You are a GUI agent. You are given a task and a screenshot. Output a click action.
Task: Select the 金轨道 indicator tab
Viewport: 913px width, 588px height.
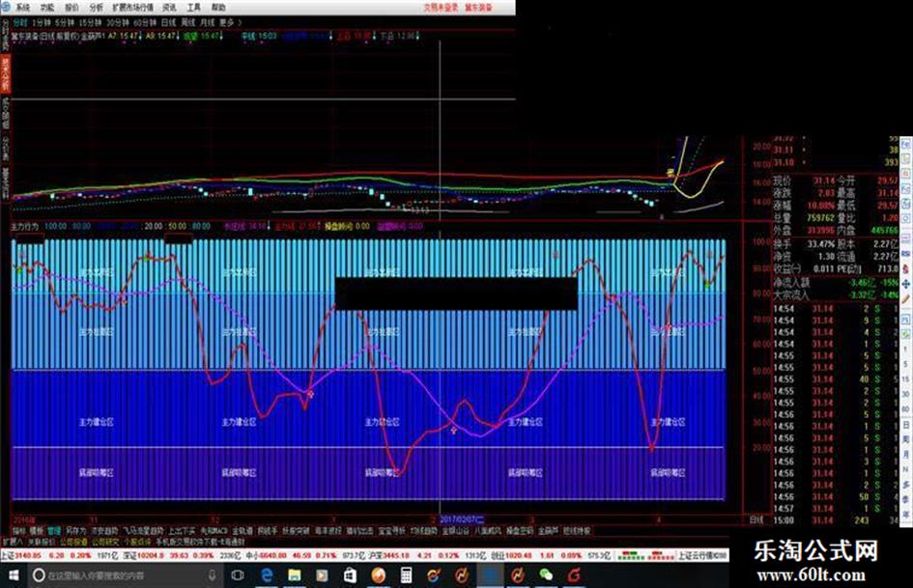[243, 530]
